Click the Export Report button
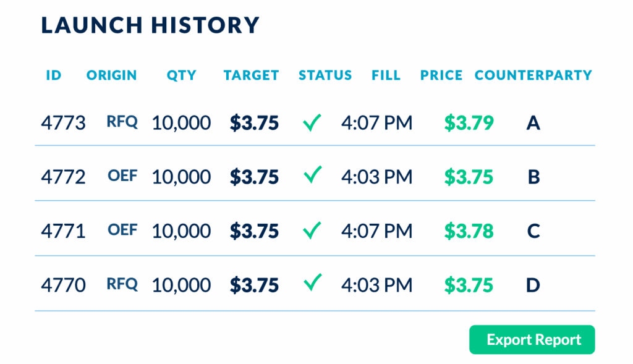 point(532,339)
